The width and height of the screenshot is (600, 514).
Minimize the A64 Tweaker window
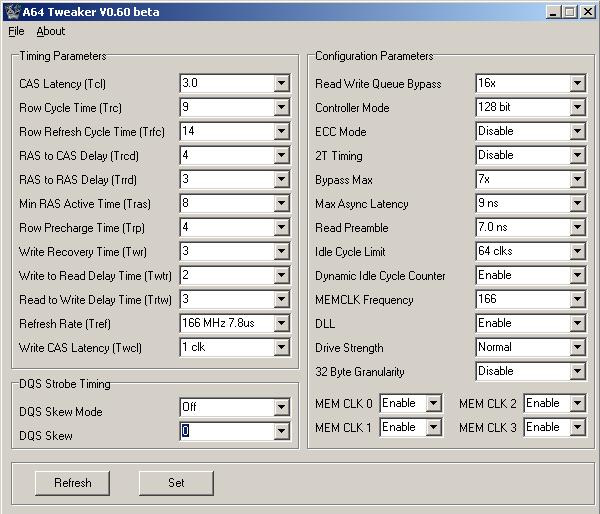[552, 12]
